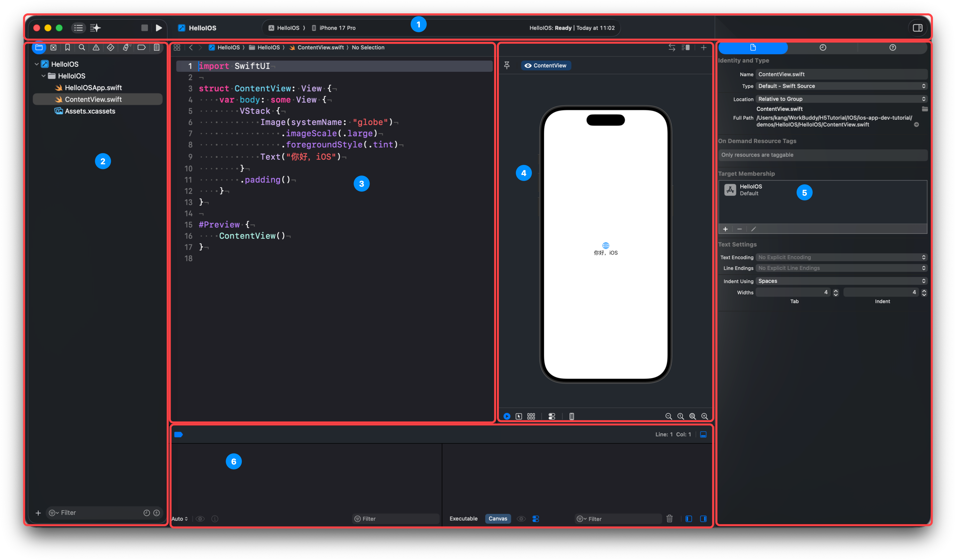The height and width of the screenshot is (560, 955).
Task: Show preview Variants grid
Action: (531, 416)
